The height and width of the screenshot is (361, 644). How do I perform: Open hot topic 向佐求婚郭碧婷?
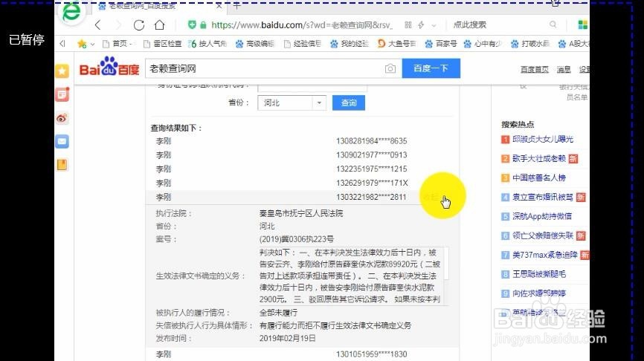point(539,293)
